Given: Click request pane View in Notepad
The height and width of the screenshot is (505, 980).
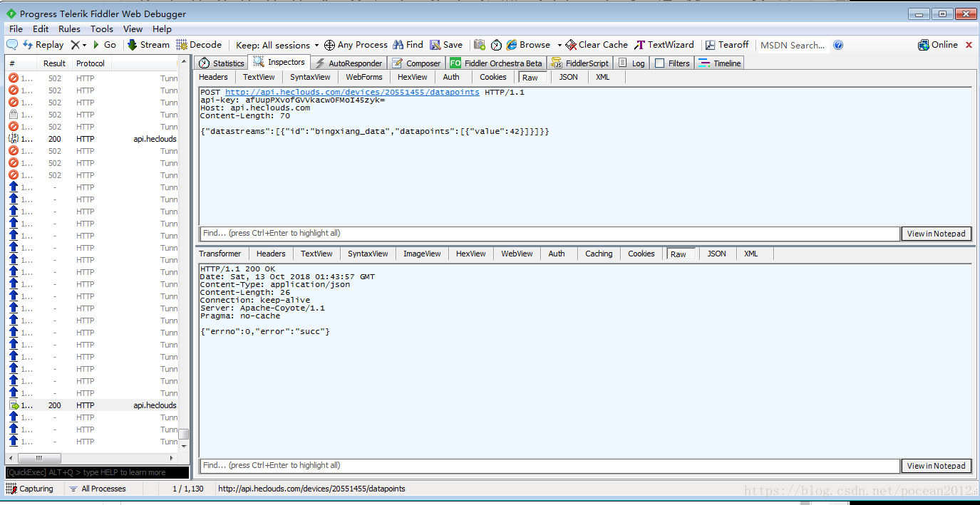Looking at the screenshot, I should pyautogui.click(x=937, y=234).
